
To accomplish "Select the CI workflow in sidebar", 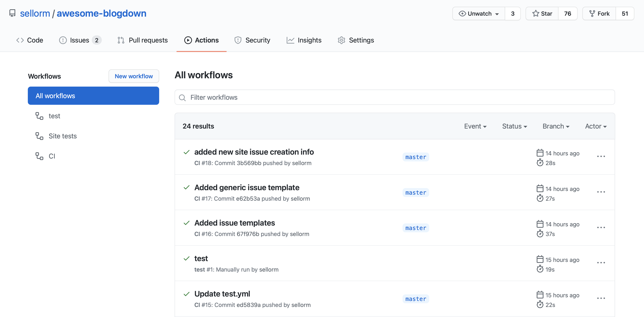I will coord(93,156).
